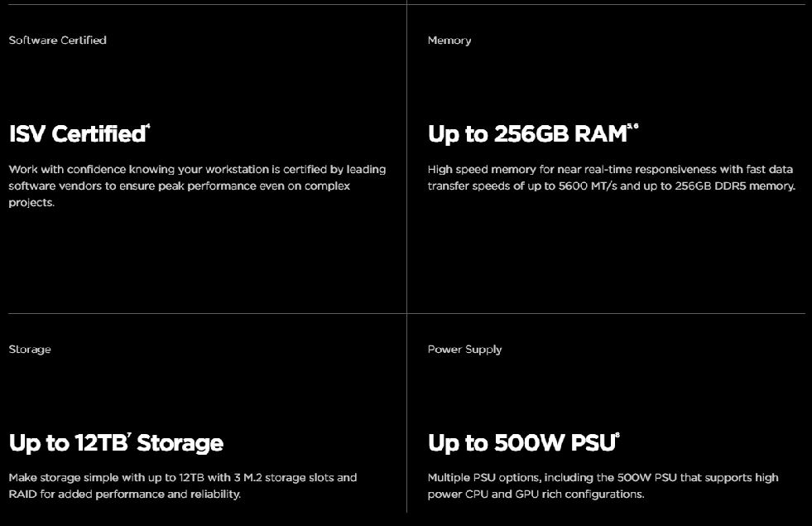This screenshot has height=526, width=812.
Task: Select the ISV Certified heading
Action: [x=77, y=134]
